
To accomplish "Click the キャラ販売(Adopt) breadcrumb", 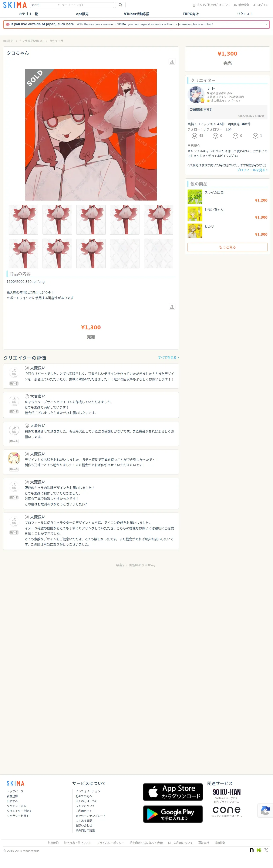I will tap(31, 41).
